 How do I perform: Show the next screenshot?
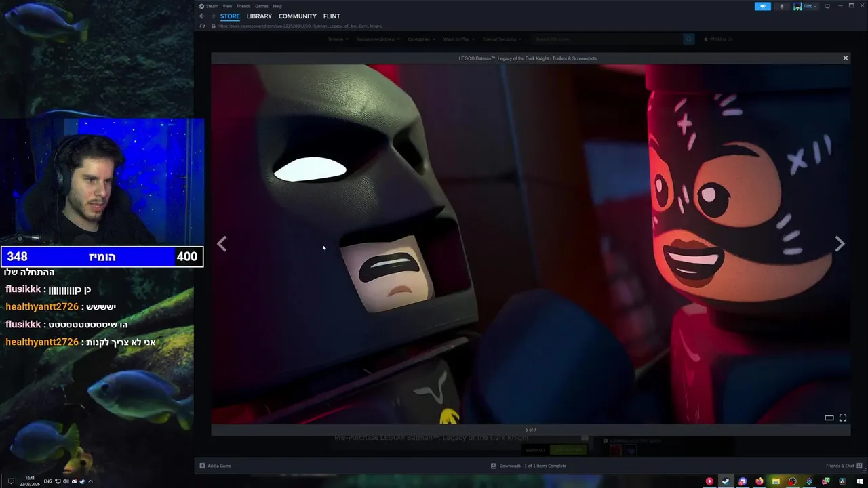[x=840, y=244]
